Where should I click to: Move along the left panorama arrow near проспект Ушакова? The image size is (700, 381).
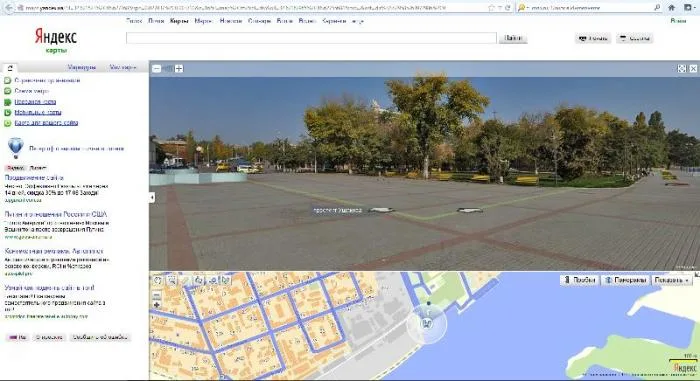381,210
